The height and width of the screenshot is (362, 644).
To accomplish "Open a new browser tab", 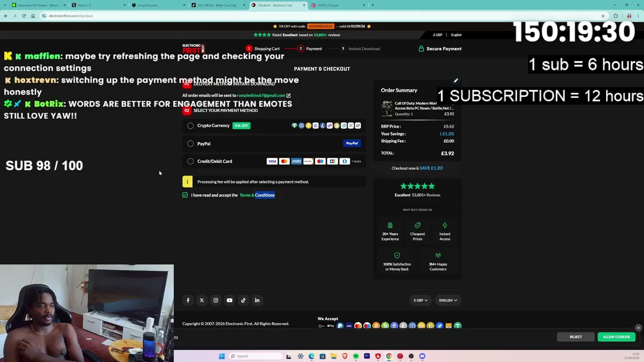I will click(x=373, y=5).
